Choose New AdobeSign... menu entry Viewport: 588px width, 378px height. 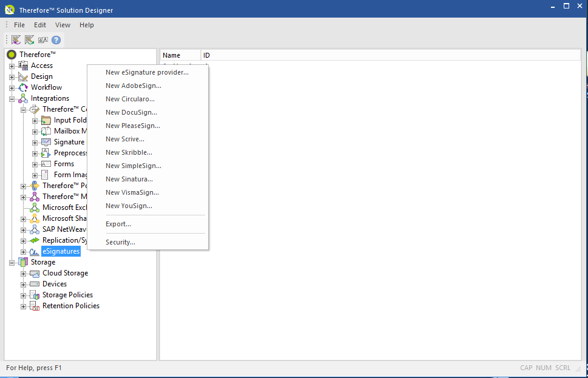point(147,86)
